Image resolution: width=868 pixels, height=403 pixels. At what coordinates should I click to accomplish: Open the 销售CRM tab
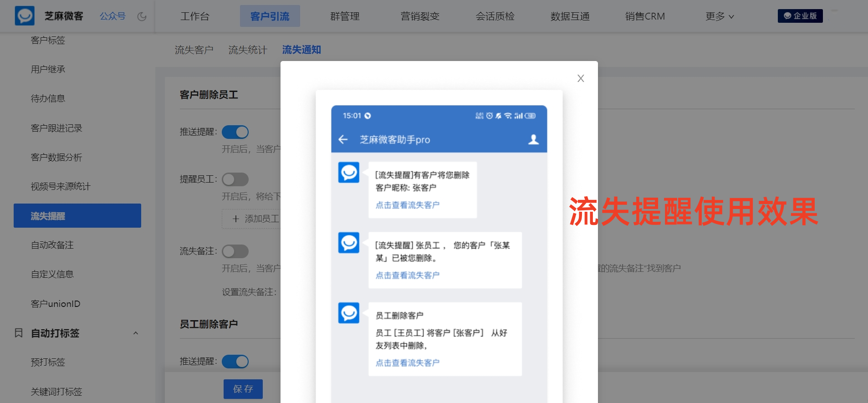pos(645,16)
